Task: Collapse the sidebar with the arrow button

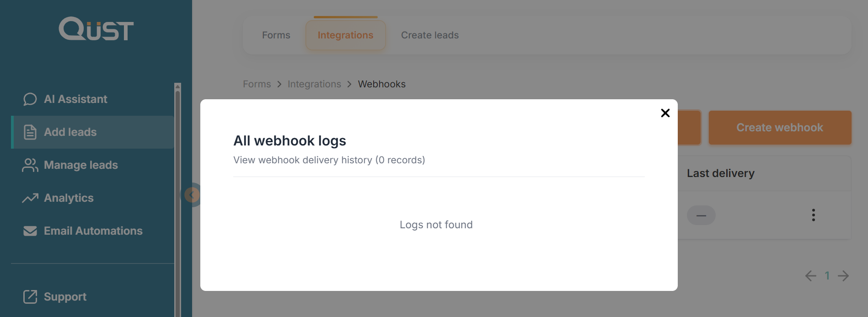Action: coord(192,195)
